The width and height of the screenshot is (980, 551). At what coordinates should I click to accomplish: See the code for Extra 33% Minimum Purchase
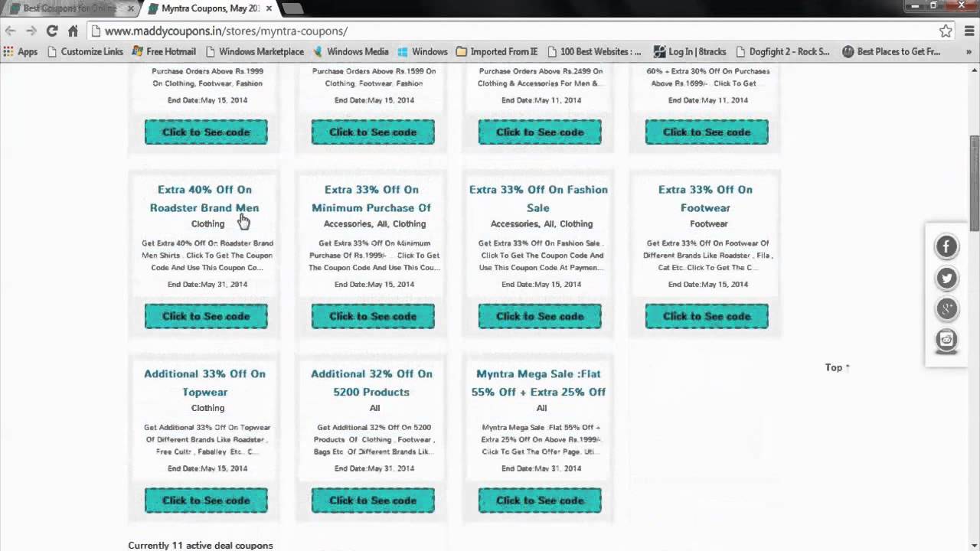373,316
